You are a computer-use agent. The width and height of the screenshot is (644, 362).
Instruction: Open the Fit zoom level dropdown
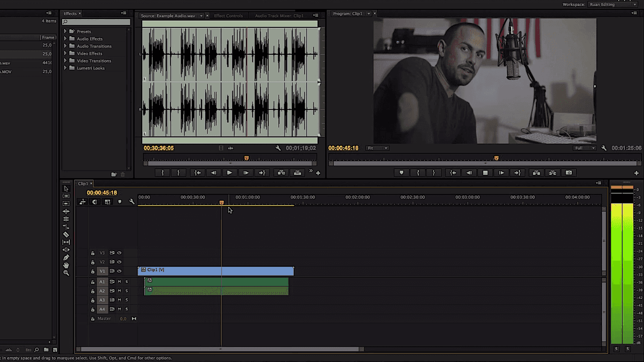[x=377, y=148]
